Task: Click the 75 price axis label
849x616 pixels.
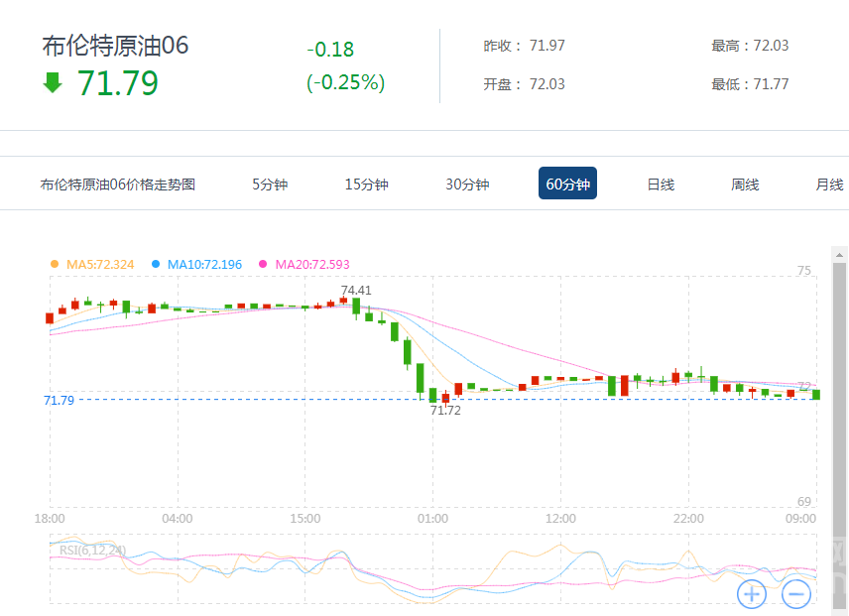Action: [x=804, y=270]
